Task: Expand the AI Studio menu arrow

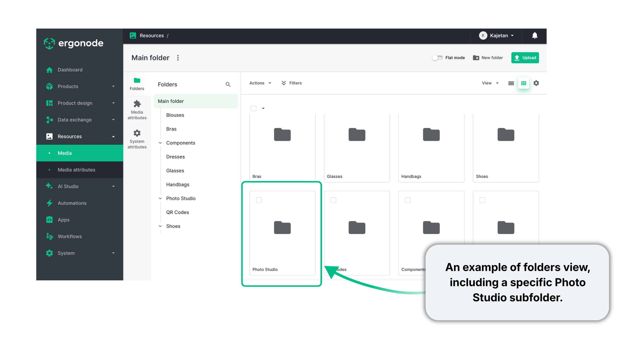Action: pos(113,187)
